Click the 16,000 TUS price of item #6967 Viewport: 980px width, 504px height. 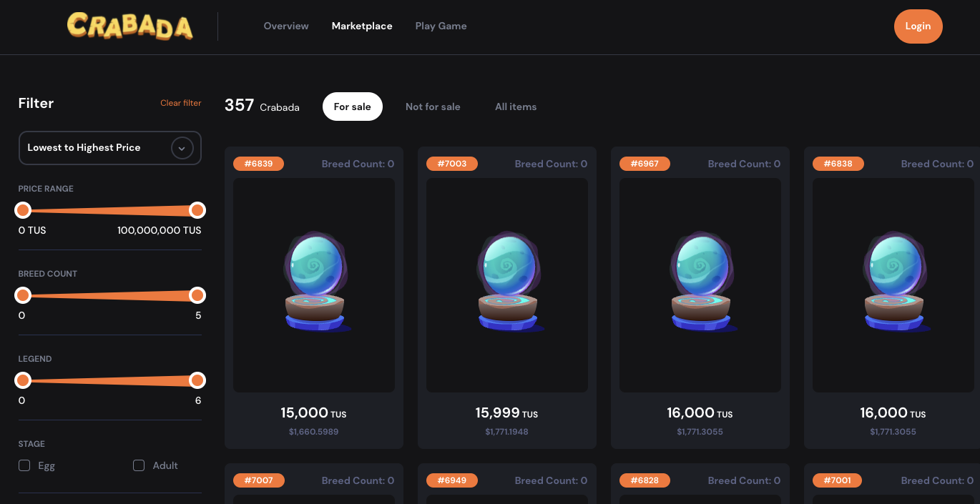(700, 413)
